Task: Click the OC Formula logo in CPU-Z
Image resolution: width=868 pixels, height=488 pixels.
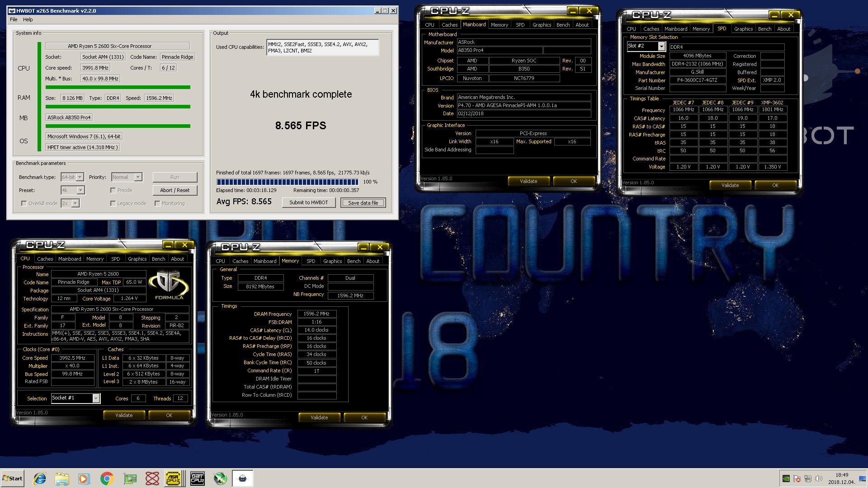Action: pyautogui.click(x=169, y=285)
